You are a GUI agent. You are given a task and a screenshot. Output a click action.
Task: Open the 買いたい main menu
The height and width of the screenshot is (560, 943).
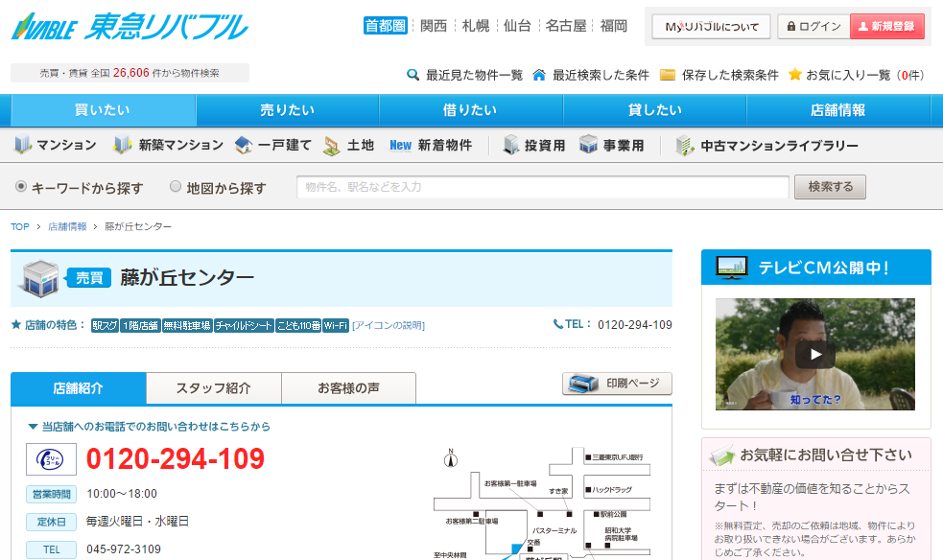pyautogui.click(x=103, y=110)
